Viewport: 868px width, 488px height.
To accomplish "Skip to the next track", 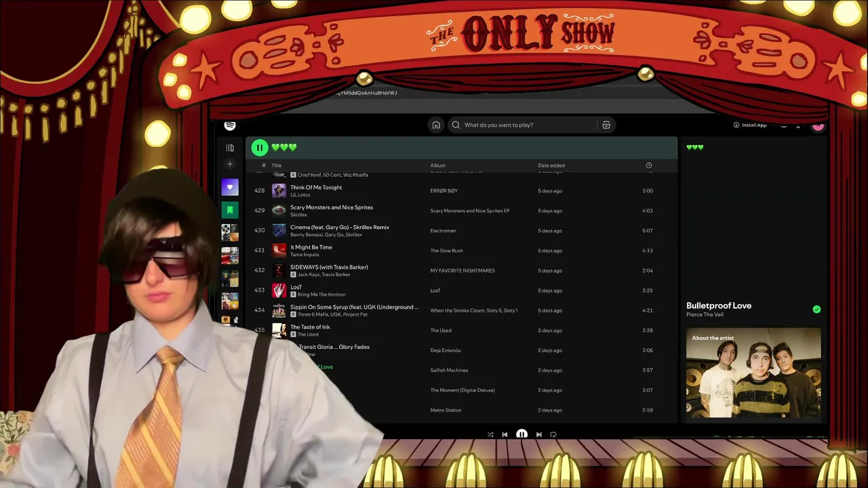I will pos(538,434).
